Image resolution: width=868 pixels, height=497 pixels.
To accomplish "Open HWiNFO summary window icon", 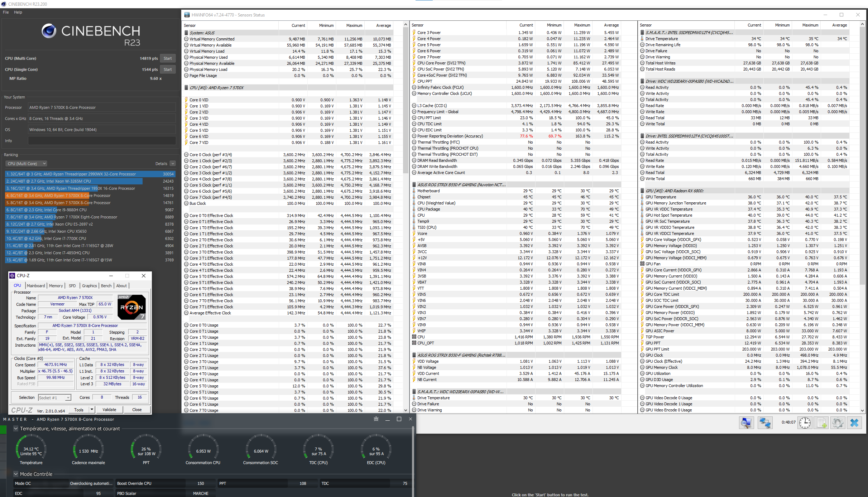I will pos(746,423).
